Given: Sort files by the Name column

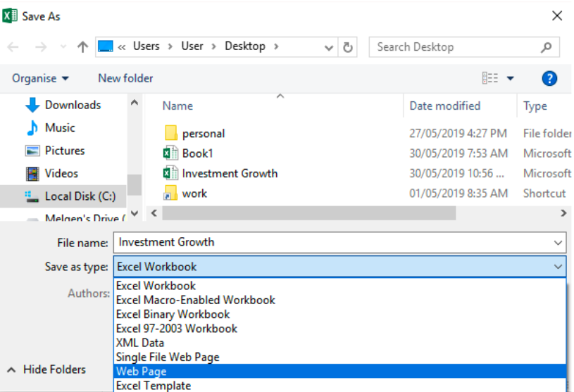Looking at the screenshot, I should click(x=177, y=106).
